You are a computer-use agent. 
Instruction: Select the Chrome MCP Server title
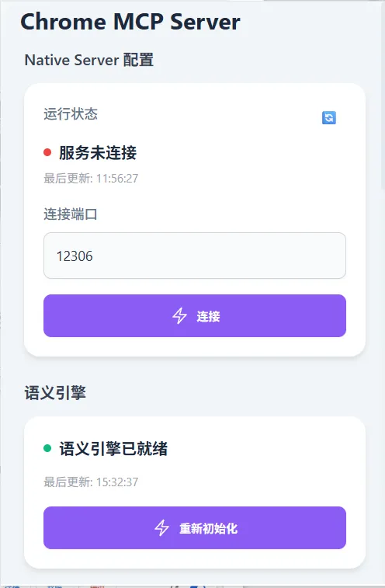tap(130, 22)
